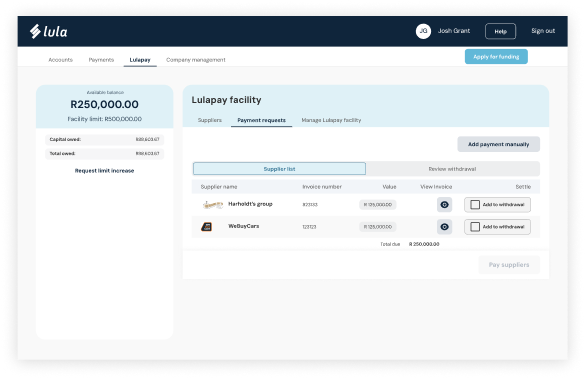Click the Pay suppliers button
The image size is (586, 379).
[x=509, y=265]
